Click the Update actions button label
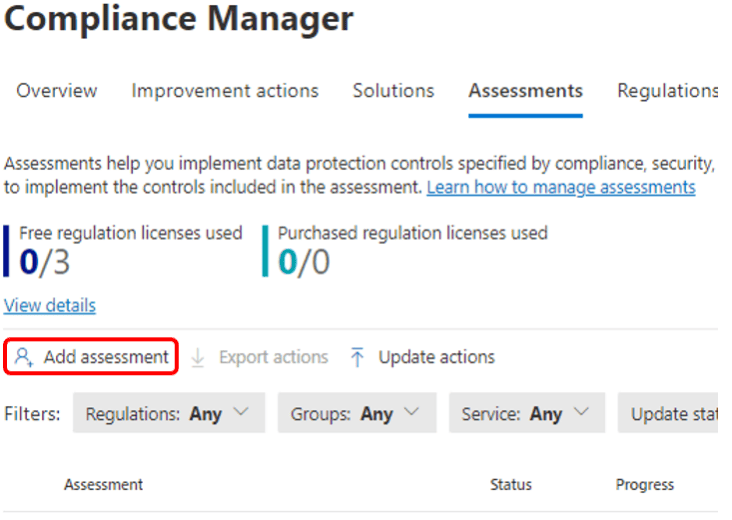The image size is (732, 520). click(436, 357)
